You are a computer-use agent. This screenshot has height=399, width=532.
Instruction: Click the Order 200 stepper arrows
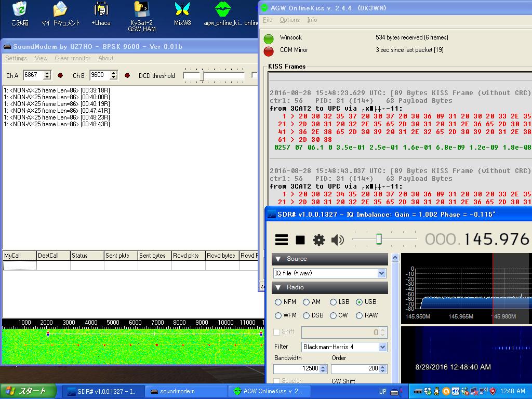pyautogui.click(x=383, y=368)
